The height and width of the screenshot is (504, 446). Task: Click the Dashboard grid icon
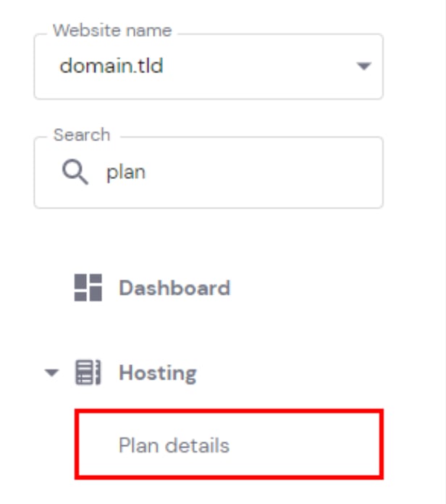click(x=88, y=287)
